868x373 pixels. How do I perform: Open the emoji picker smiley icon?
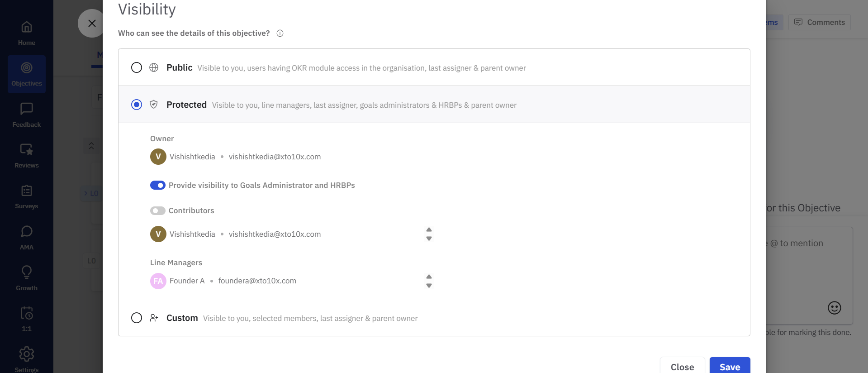tap(834, 308)
